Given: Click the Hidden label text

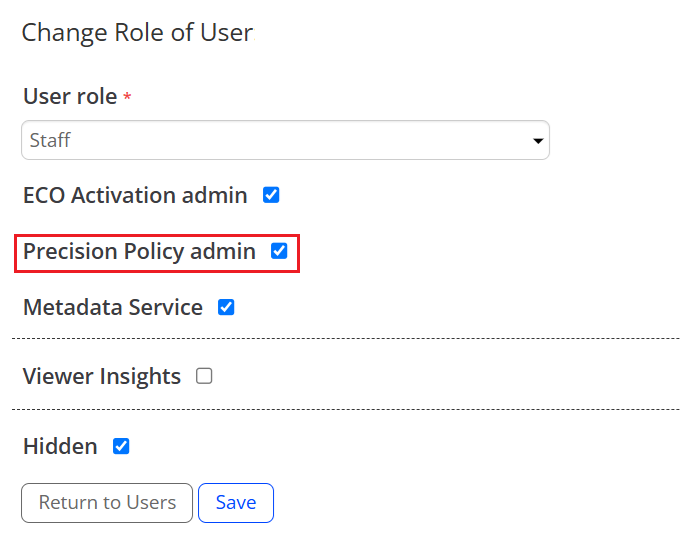Looking at the screenshot, I should coord(60,446).
